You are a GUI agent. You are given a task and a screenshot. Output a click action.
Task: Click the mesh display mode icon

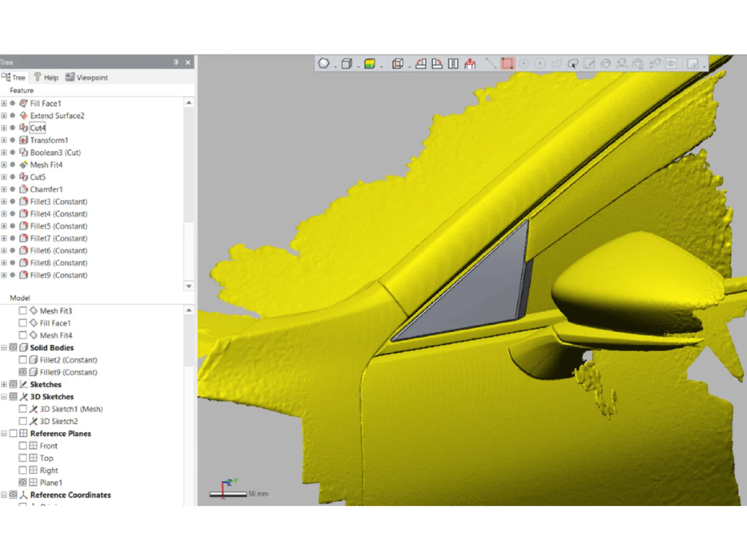324,63
